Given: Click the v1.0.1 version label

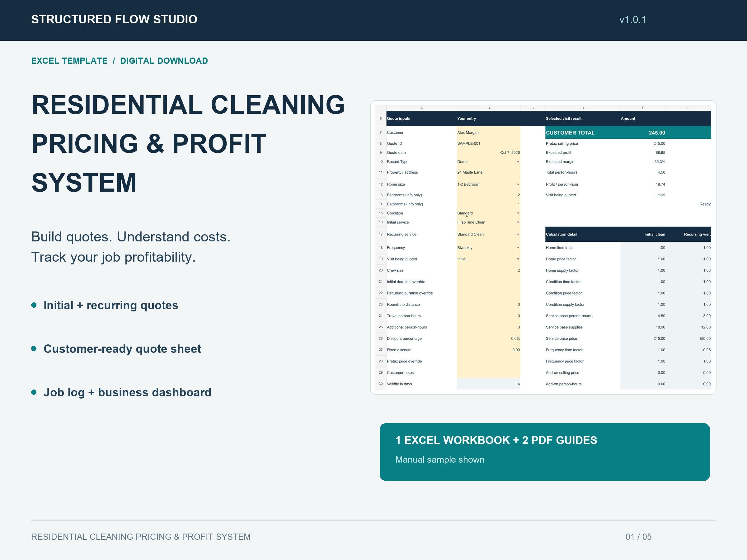Looking at the screenshot, I should (x=632, y=20).
